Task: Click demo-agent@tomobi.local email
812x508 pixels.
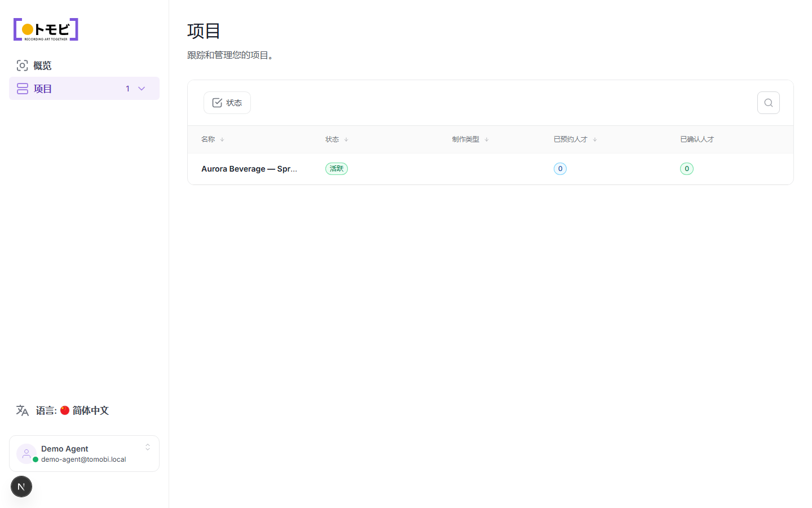Action: 83,459
